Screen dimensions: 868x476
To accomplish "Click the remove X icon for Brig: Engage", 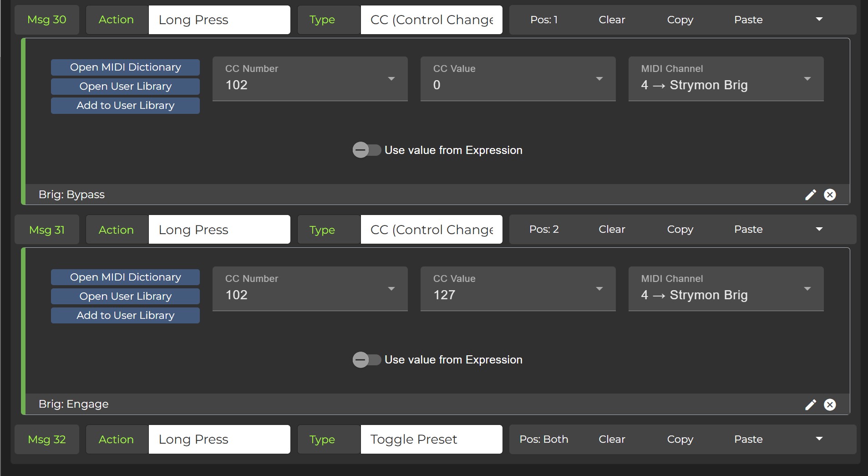I will click(x=830, y=404).
